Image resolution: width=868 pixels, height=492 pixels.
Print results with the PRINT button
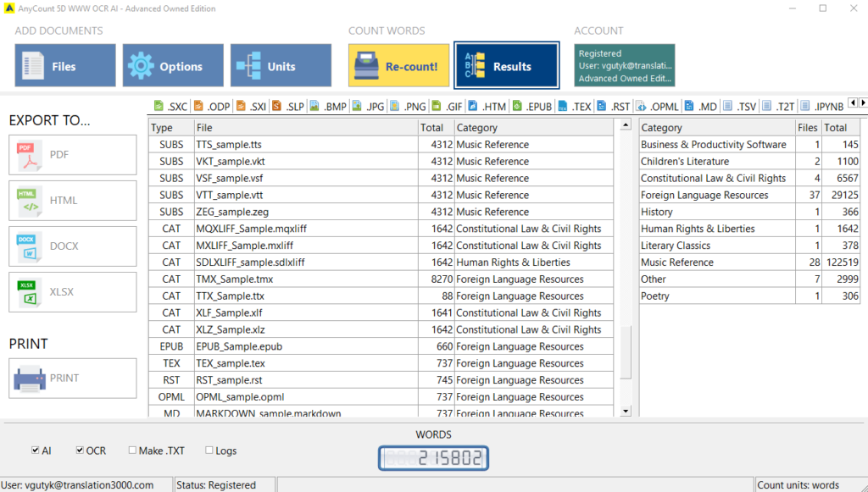point(72,379)
